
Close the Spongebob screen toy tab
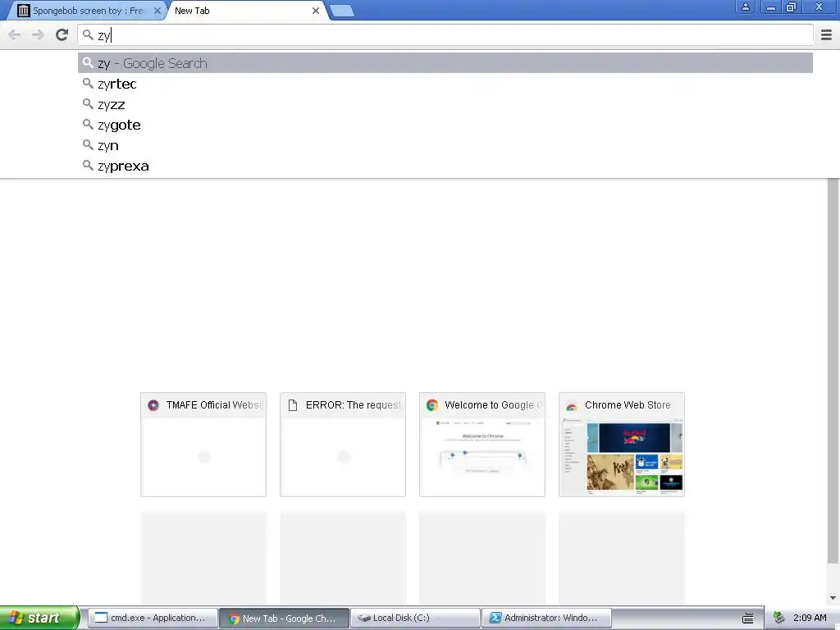pyautogui.click(x=157, y=11)
